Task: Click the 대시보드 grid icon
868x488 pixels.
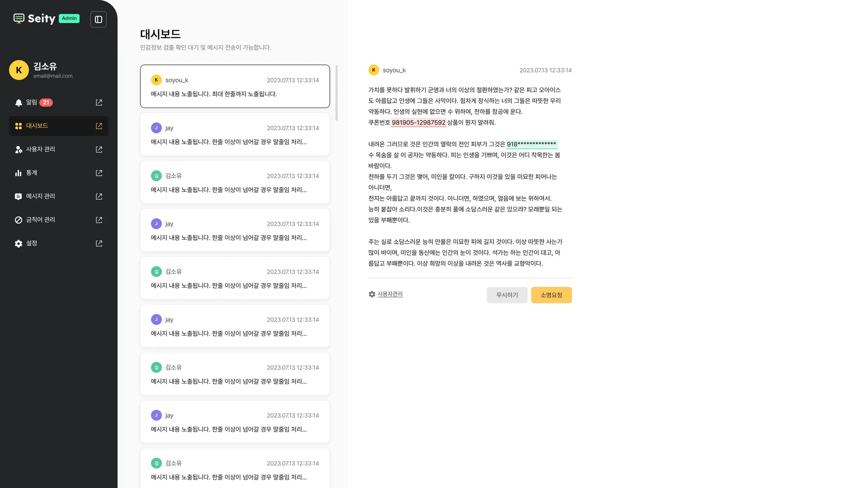Action: (x=19, y=126)
